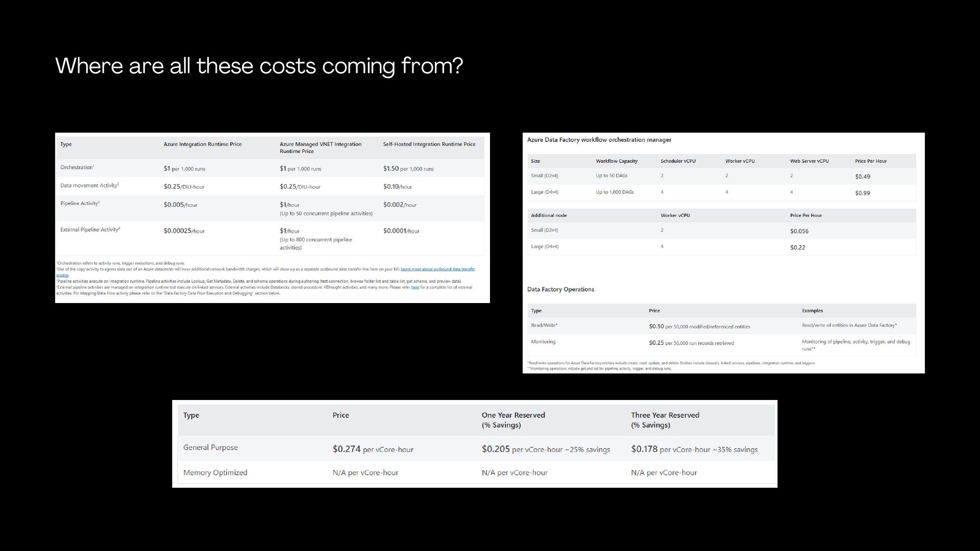Select the $1.50 per 1,000 runs cell

click(408, 168)
